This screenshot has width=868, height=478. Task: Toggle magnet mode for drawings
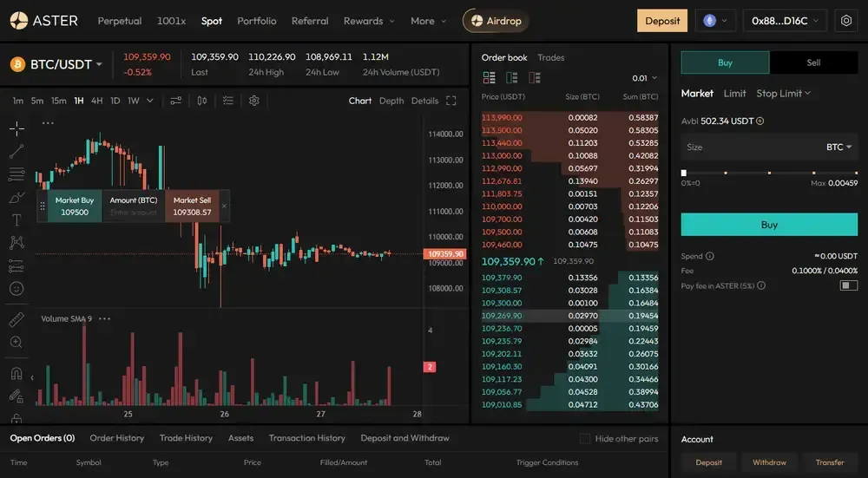pos(16,373)
